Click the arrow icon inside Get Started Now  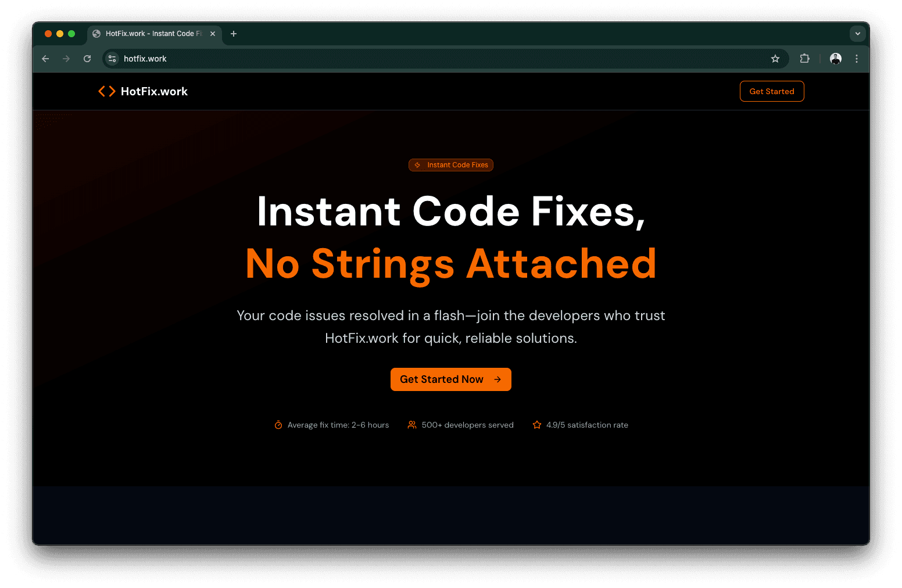click(497, 379)
